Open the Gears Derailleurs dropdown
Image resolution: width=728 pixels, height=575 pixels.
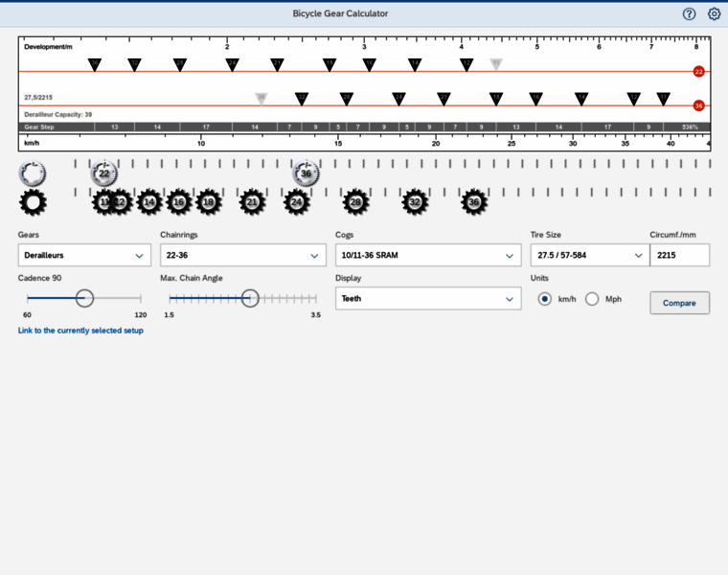84,255
